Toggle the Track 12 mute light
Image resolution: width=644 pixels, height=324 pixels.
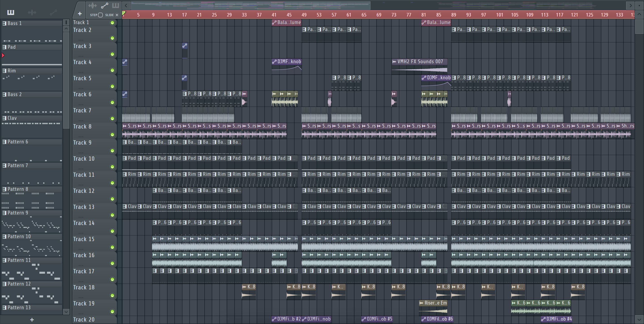point(112,199)
